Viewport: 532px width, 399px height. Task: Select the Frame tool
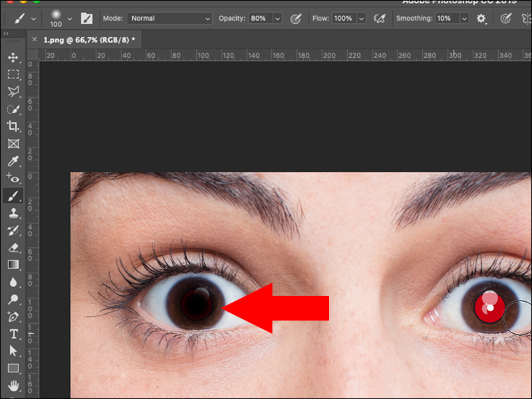point(13,144)
